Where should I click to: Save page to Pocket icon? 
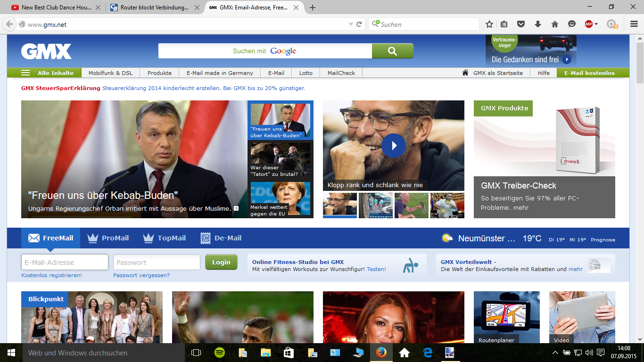[x=521, y=24]
